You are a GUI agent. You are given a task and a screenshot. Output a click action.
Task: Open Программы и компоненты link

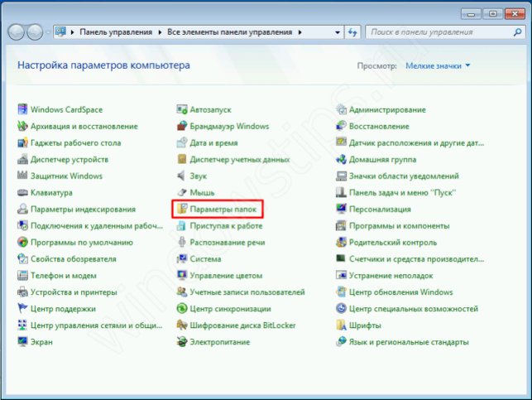400,226
